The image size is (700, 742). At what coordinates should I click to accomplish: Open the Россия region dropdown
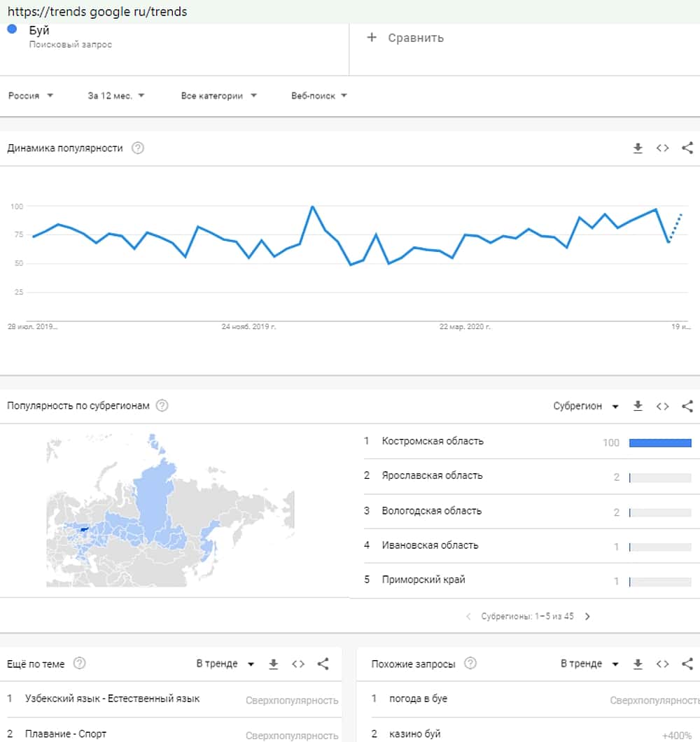point(31,96)
